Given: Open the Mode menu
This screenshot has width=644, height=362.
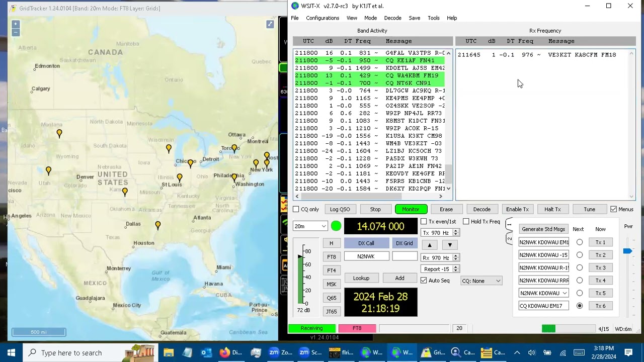Looking at the screenshot, I should pyautogui.click(x=370, y=18).
